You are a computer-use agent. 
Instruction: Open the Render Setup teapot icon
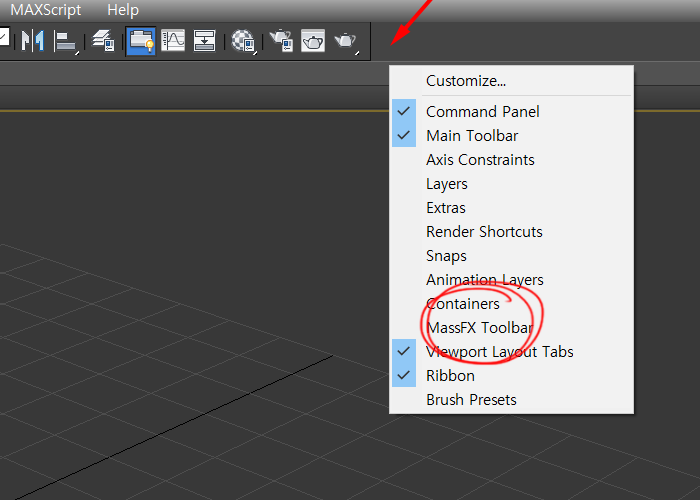click(282, 41)
